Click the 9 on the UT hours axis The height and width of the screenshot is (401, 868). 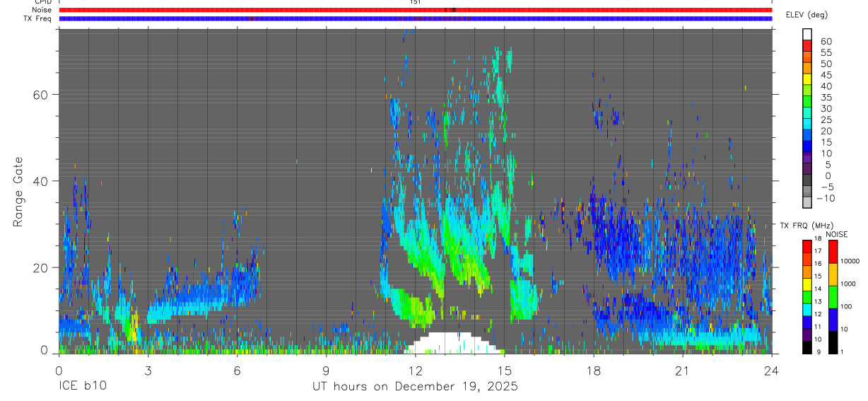[x=327, y=371]
